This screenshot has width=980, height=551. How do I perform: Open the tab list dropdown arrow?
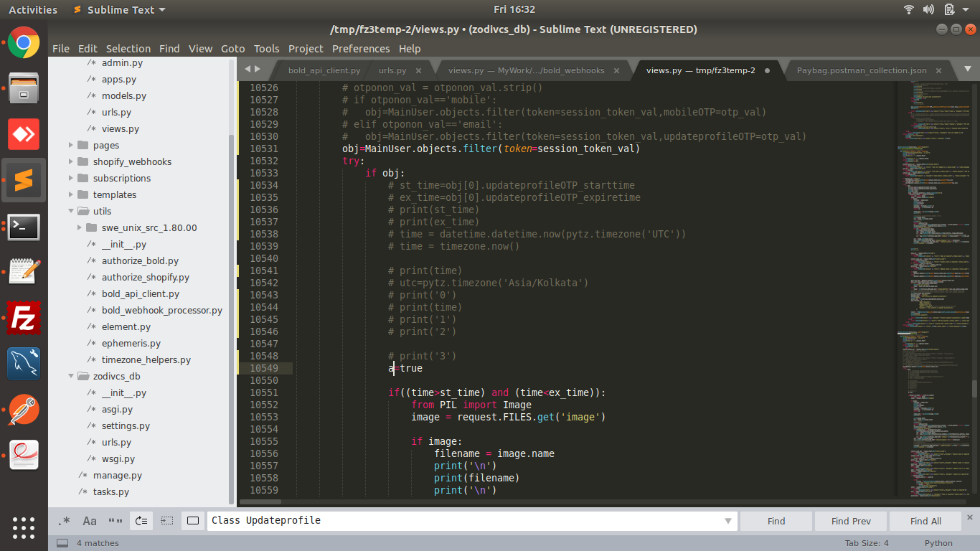coord(967,70)
